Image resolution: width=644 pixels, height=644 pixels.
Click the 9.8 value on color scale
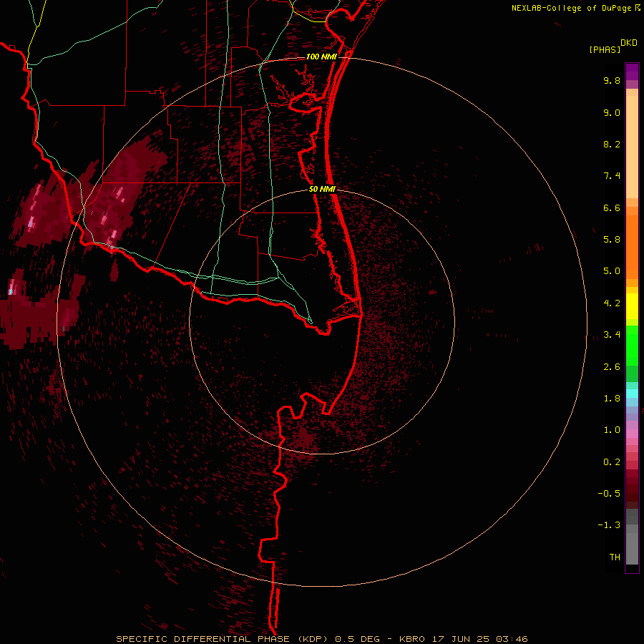click(612, 80)
